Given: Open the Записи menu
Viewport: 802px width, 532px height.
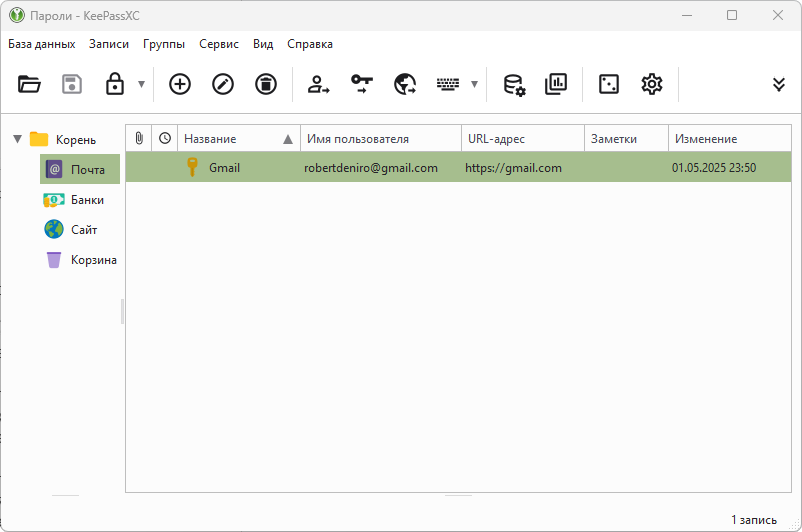Looking at the screenshot, I should (108, 44).
